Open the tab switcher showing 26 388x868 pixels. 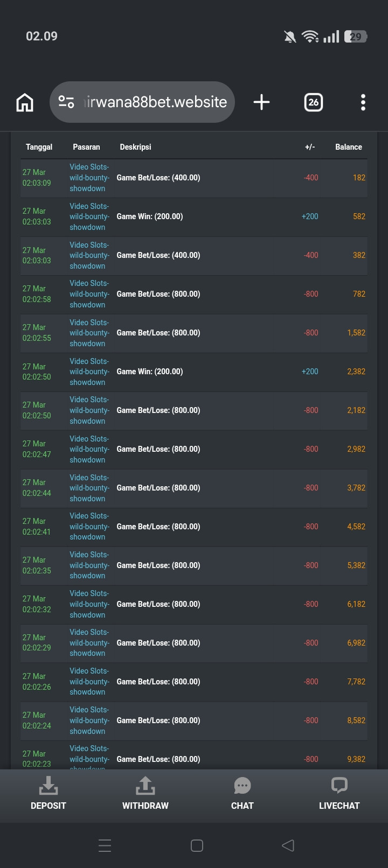click(x=314, y=102)
